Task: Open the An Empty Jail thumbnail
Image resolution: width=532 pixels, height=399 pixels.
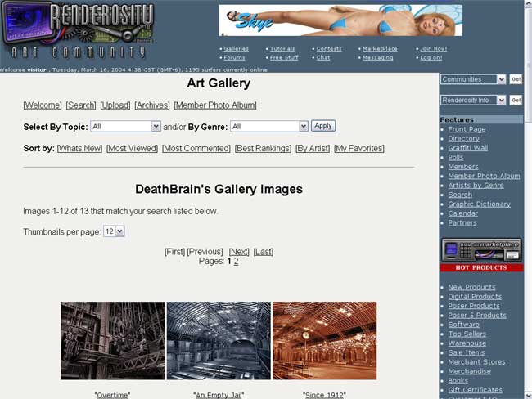Action: [219, 340]
